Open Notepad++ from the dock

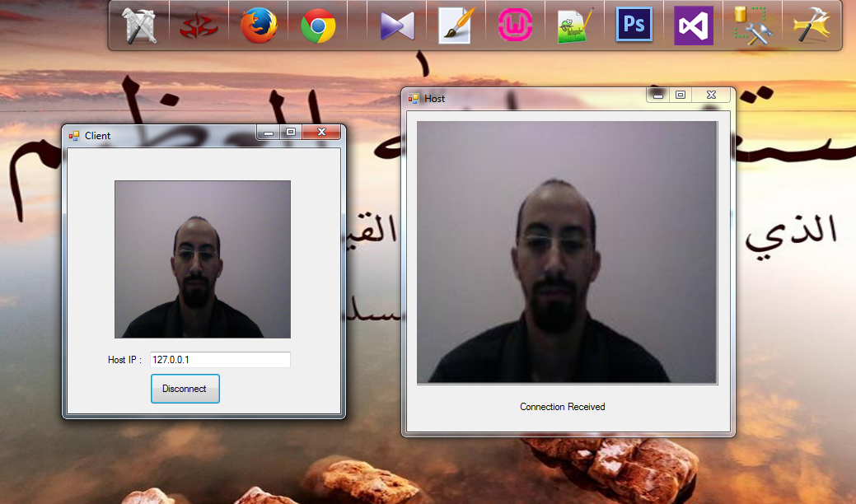coord(574,26)
